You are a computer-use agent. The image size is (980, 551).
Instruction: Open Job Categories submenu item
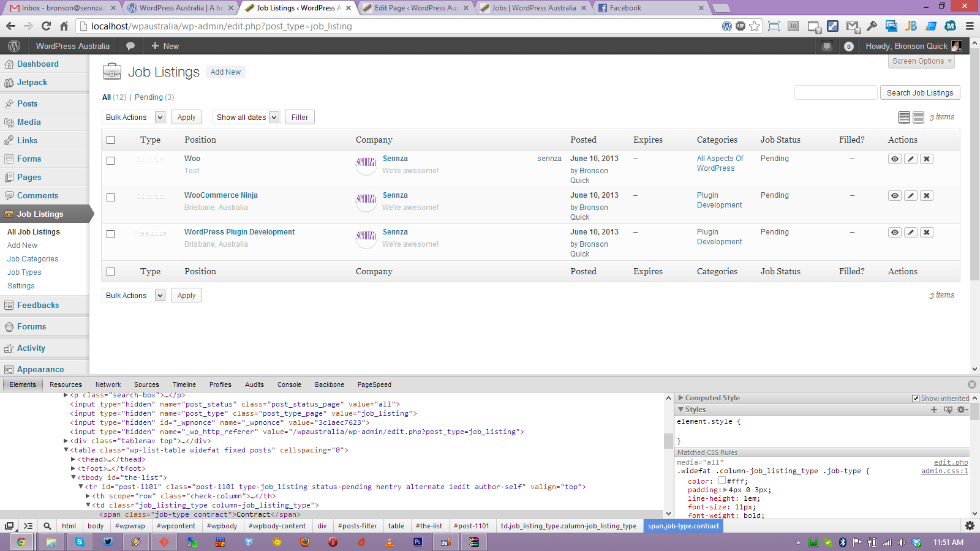click(x=33, y=259)
